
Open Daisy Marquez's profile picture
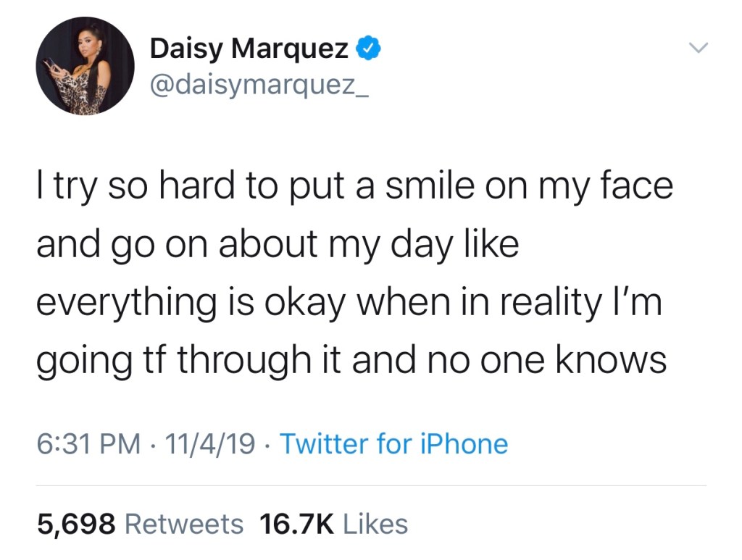coord(85,67)
